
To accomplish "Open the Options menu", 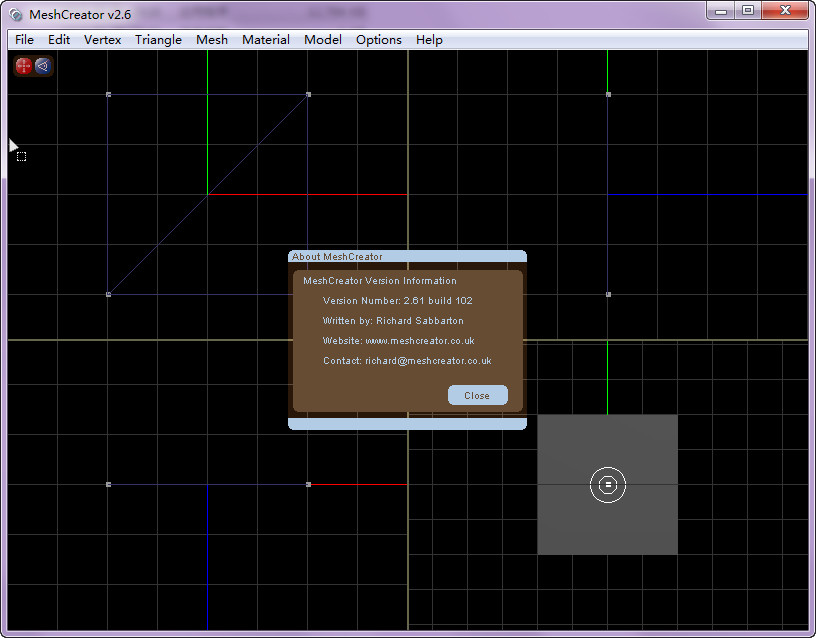I will click(x=379, y=40).
